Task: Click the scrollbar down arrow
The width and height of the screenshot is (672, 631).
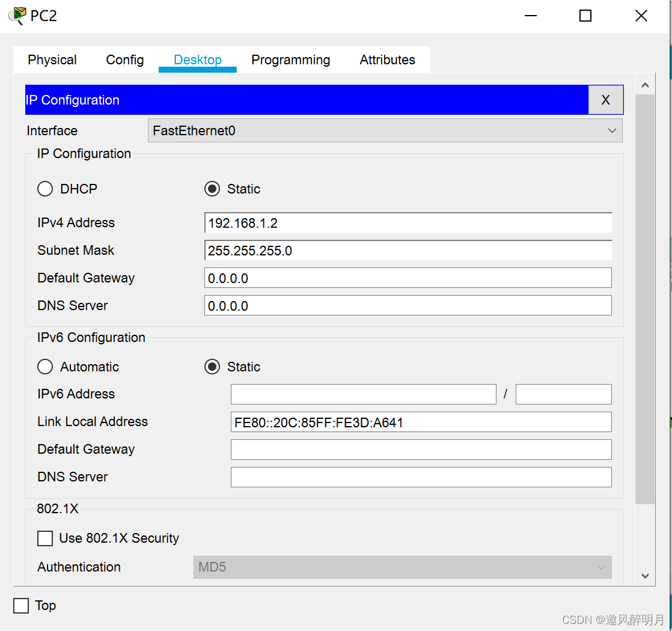Action: pyautogui.click(x=645, y=576)
